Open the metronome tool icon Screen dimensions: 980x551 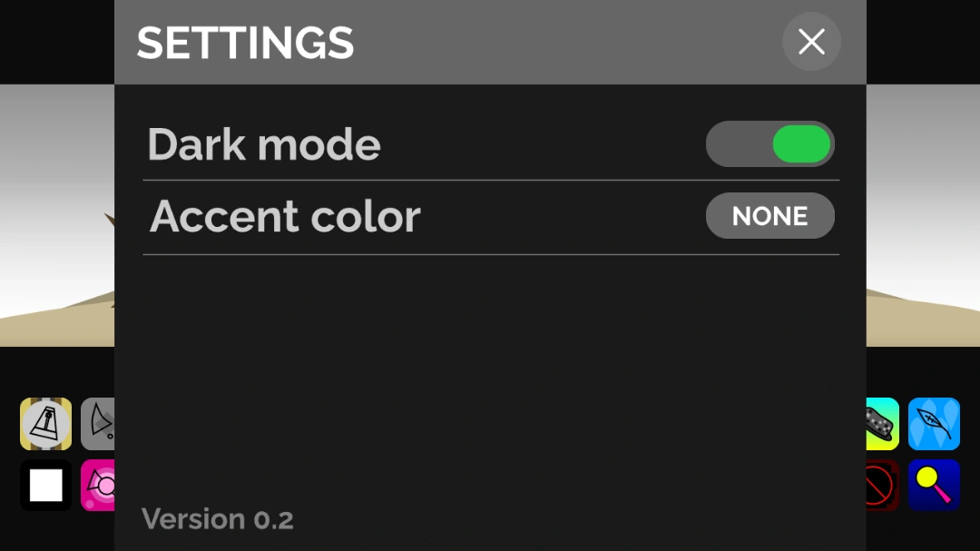click(x=45, y=424)
